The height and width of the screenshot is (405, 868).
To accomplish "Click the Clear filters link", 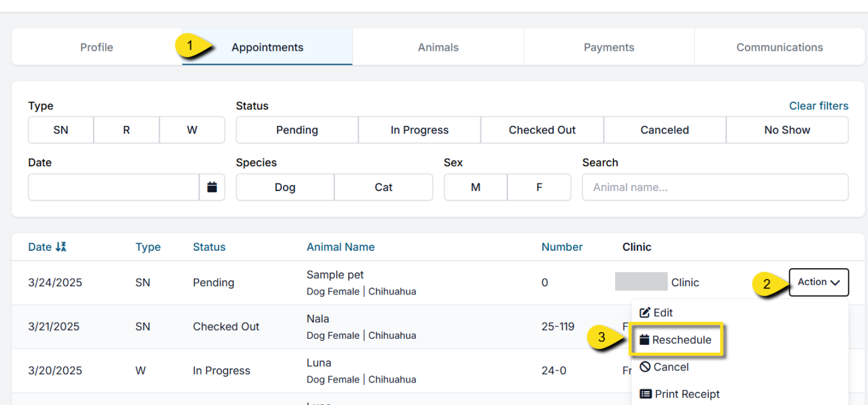I will 818,106.
